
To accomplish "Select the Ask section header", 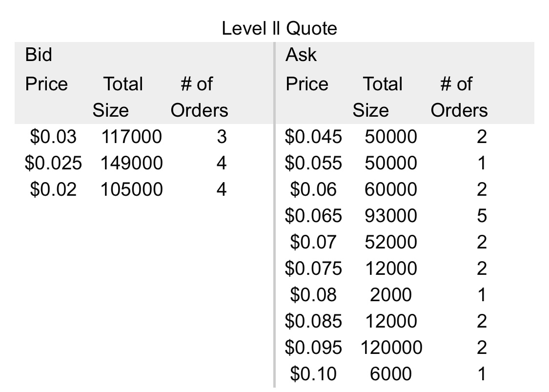I will click(301, 55).
